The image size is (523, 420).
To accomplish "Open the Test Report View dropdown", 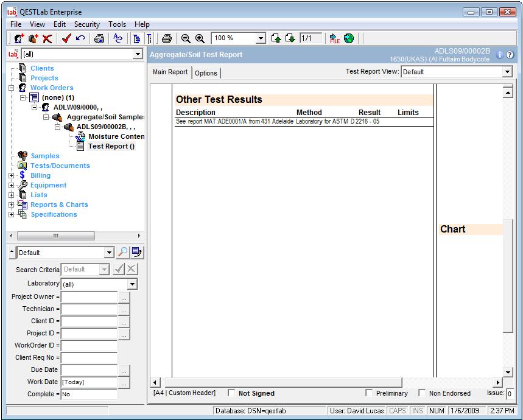I will click(507, 72).
